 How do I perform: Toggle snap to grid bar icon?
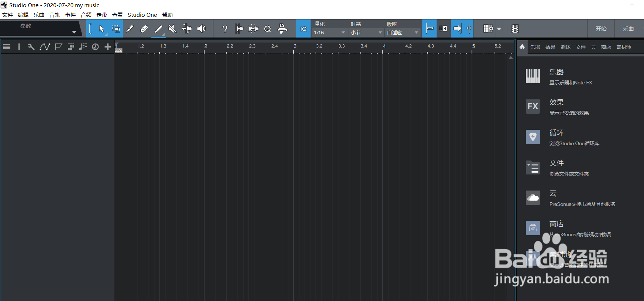pyautogui.click(x=430, y=29)
